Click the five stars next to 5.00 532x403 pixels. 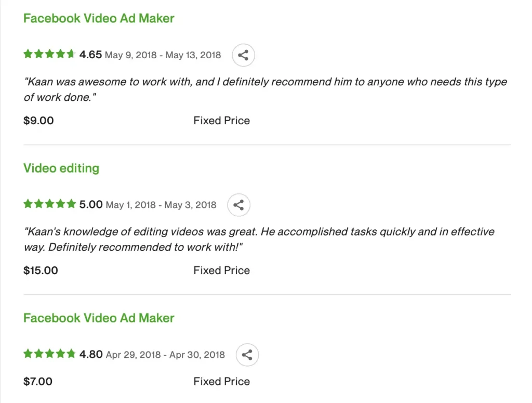[x=49, y=204]
